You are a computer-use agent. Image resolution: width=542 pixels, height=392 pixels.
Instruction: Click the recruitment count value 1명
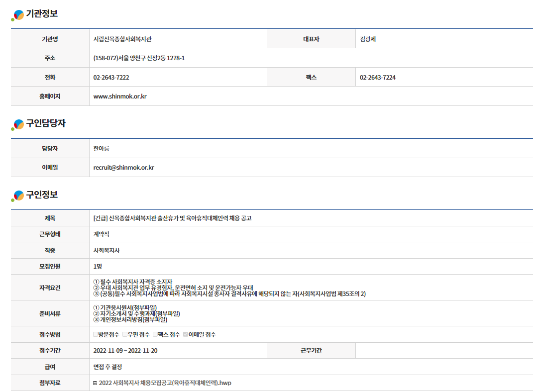[x=98, y=266]
